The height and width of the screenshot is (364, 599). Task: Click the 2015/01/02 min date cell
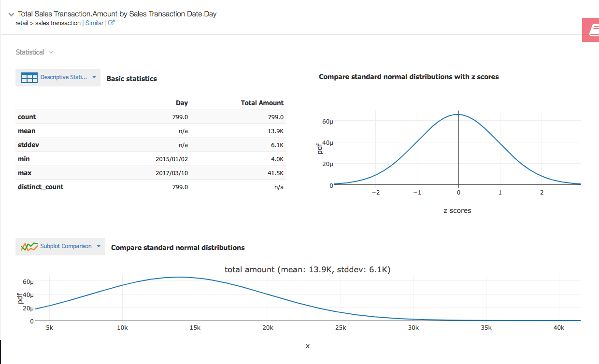171,159
